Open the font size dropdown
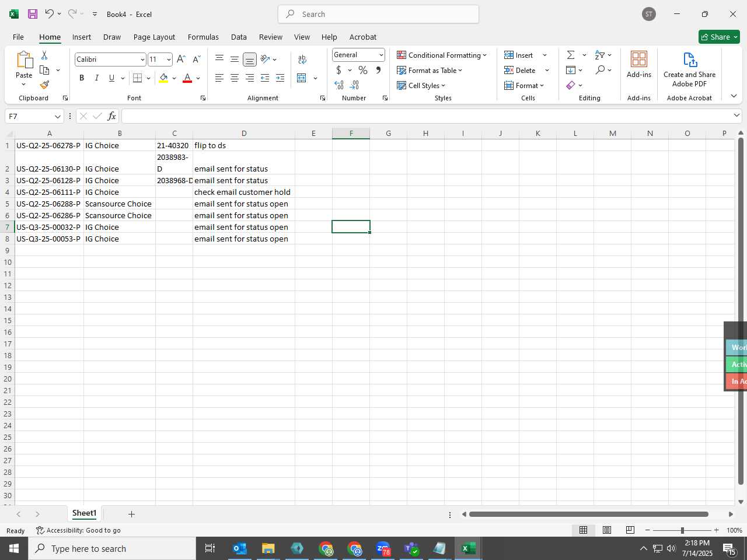Image resolution: width=747 pixels, height=560 pixels. [x=169, y=60]
